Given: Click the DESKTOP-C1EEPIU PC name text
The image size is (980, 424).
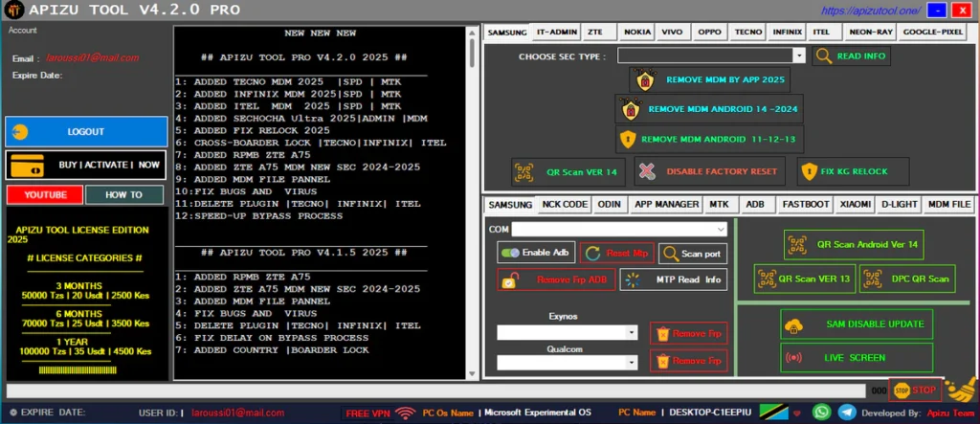Looking at the screenshot, I should (x=712, y=413).
